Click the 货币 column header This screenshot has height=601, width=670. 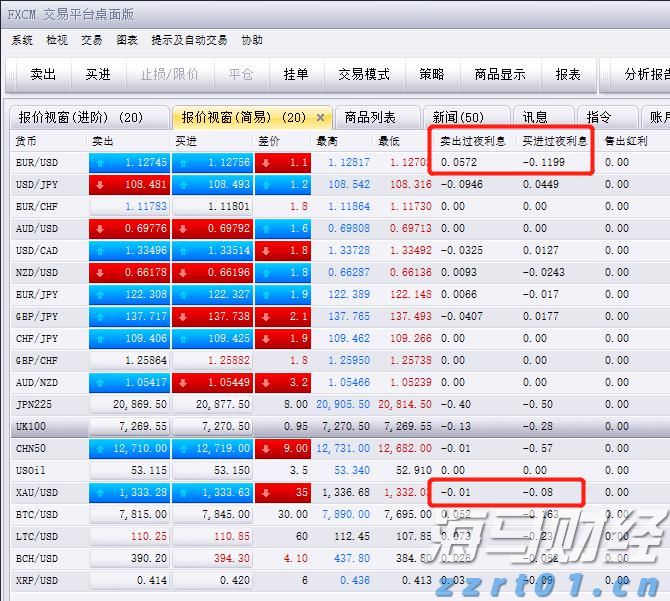pyautogui.click(x=26, y=141)
